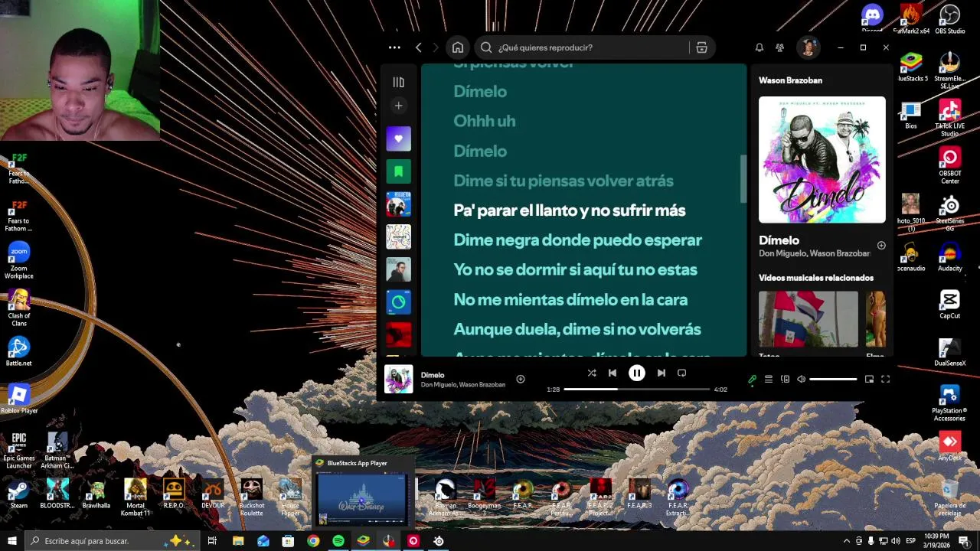
Task: Click the lyrics panel scrollbar
Action: point(743,180)
